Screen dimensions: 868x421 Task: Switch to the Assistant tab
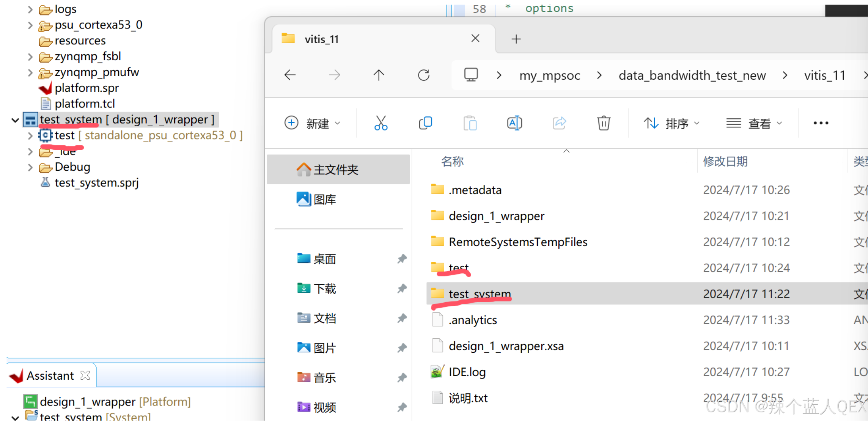[50, 375]
